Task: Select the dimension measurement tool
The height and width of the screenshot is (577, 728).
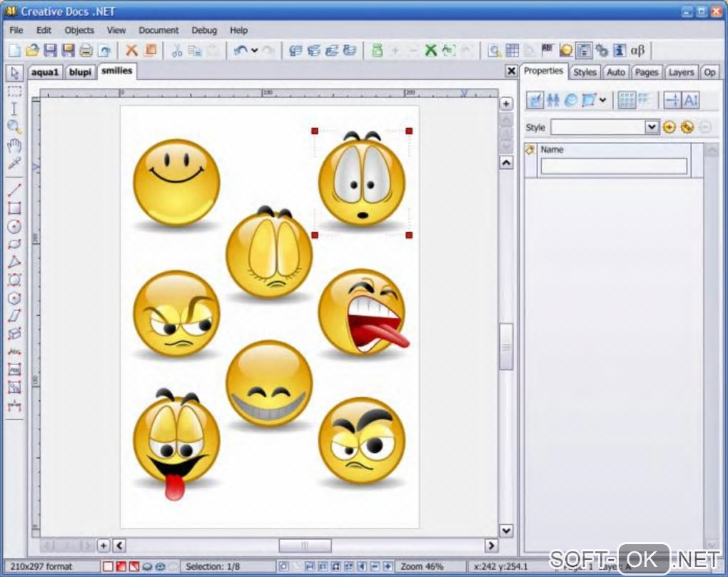Action: (x=14, y=406)
